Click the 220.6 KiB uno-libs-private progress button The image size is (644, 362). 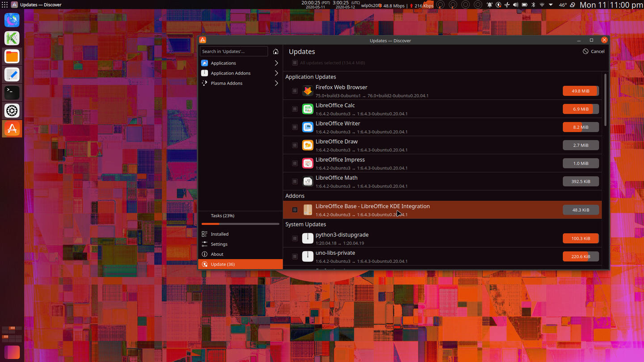(580, 257)
